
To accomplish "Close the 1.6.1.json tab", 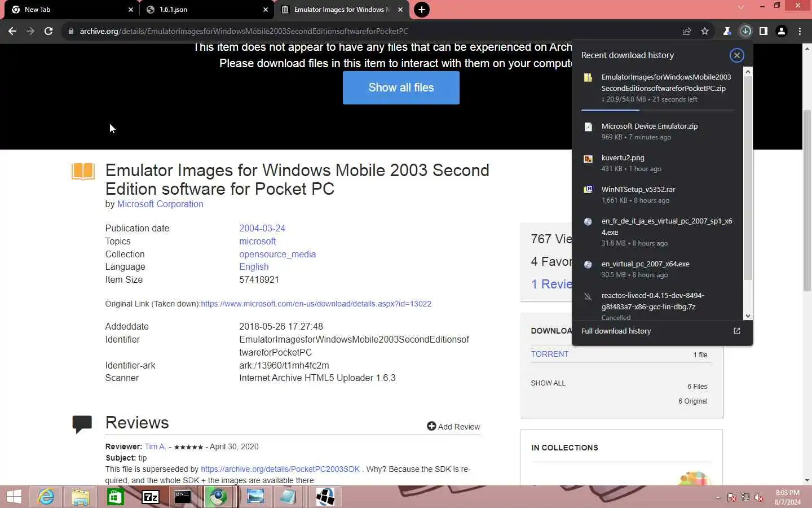I will [266, 10].
